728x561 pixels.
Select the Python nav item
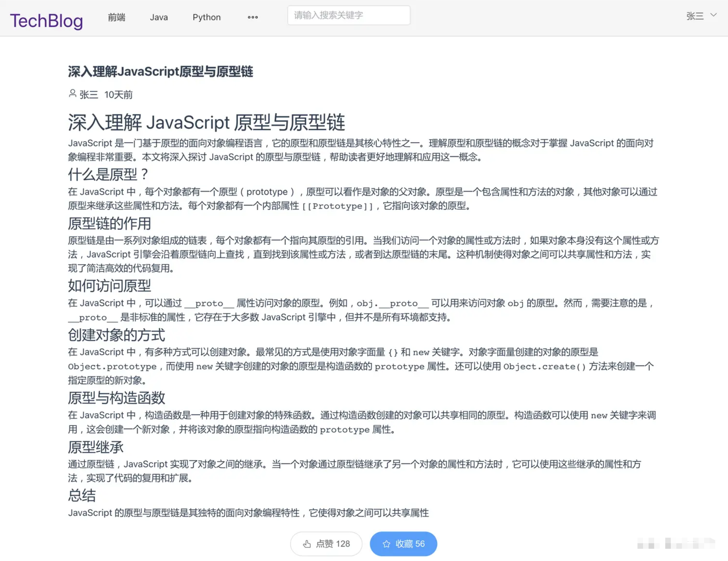tap(207, 17)
